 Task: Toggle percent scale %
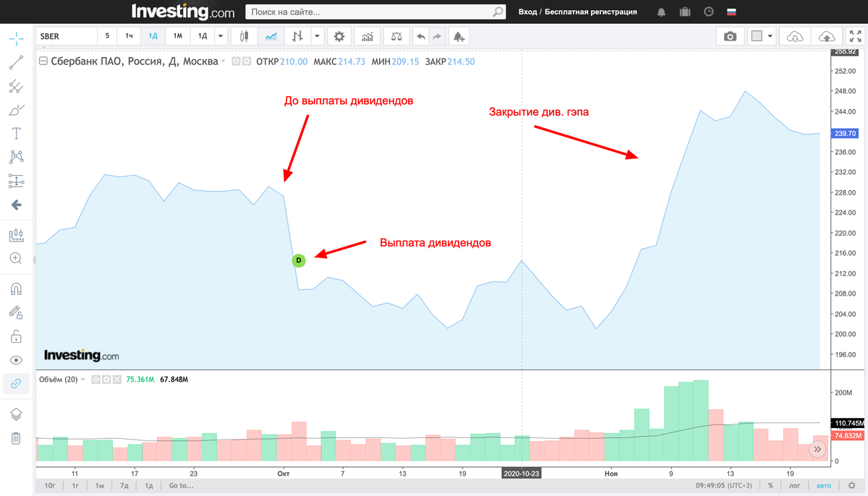pyautogui.click(x=771, y=485)
